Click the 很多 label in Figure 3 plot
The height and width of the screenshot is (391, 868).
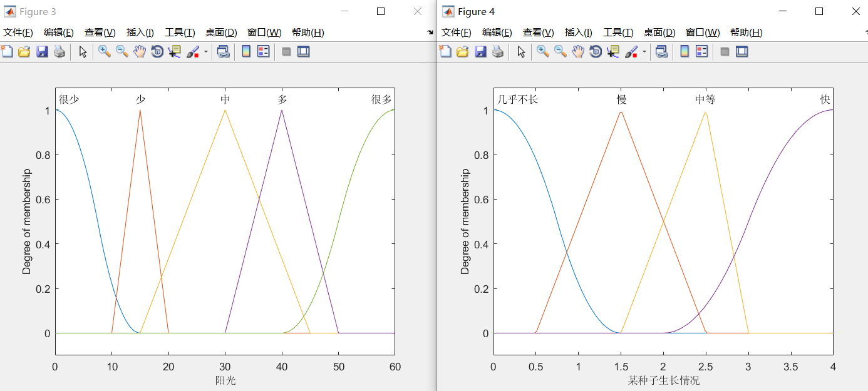[381, 99]
